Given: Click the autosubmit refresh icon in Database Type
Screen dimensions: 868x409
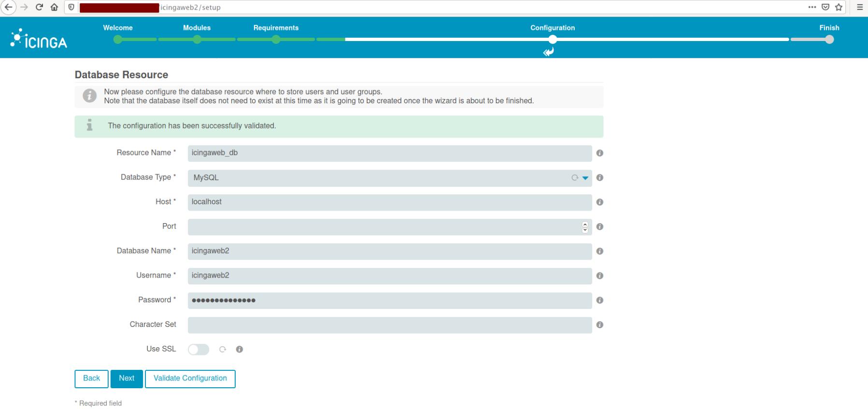Looking at the screenshot, I should click(575, 178).
